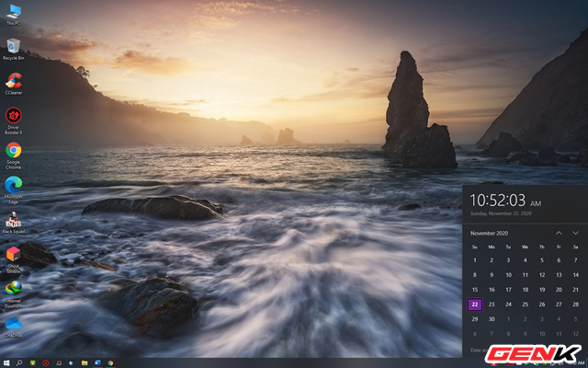Choose date 17 in the calendar

(508, 290)
